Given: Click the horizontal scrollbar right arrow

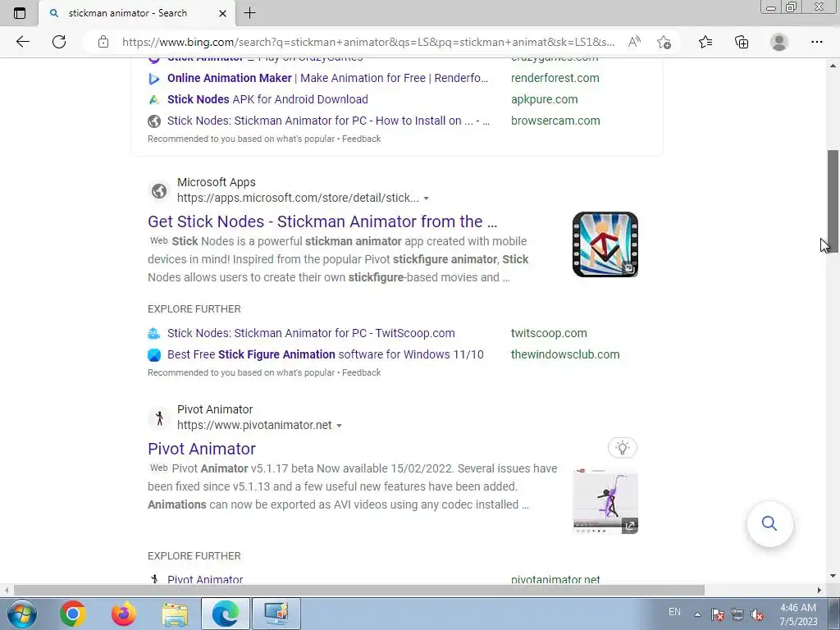Looking at the screenshot, I should (819, 590).
